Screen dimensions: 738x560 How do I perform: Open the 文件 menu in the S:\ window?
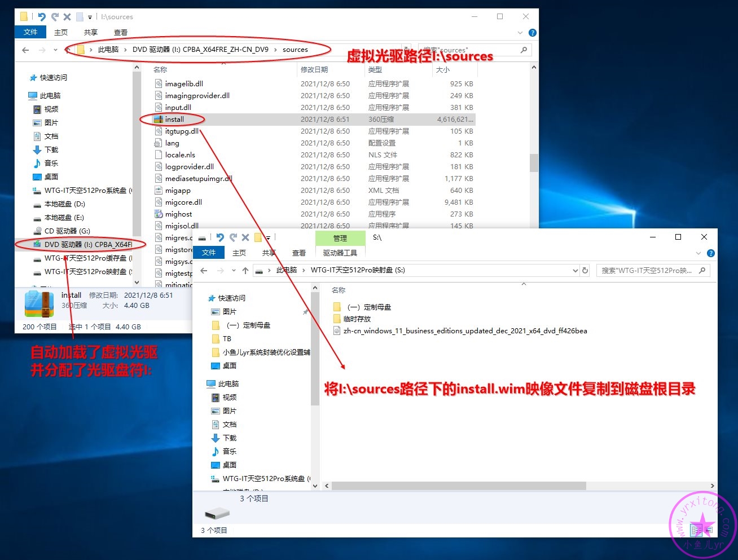point(209,253)
